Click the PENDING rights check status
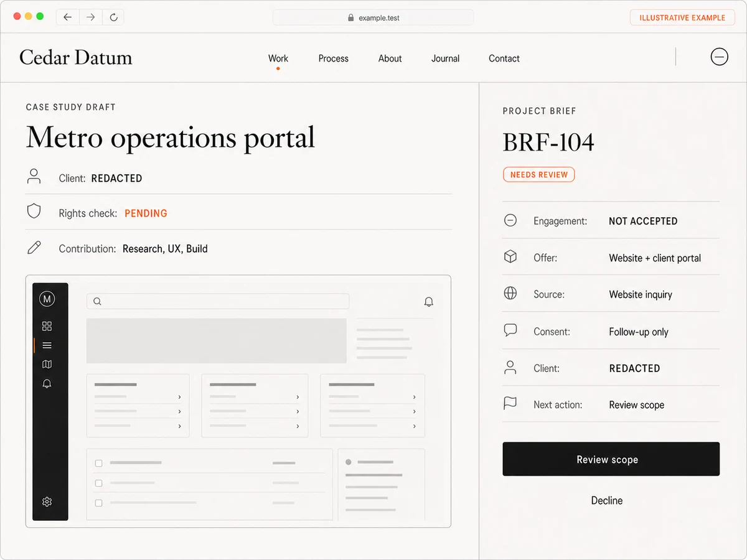747x560 pixels. click(x=146, y=213)
